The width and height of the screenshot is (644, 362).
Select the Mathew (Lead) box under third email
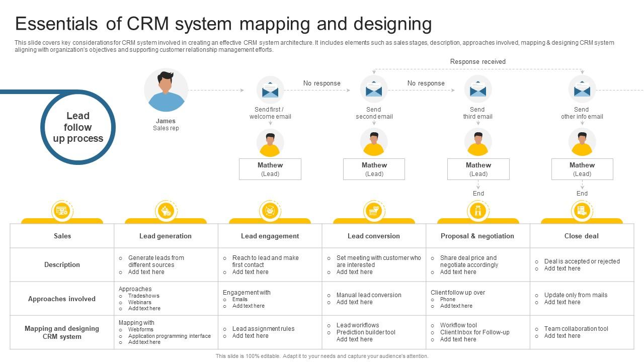tap(477, 169)
